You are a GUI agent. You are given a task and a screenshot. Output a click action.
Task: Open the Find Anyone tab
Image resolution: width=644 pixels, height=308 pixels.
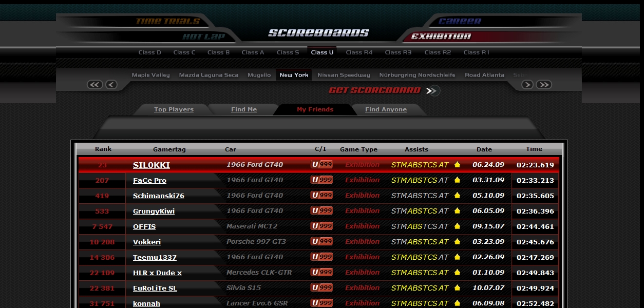[x=386, y=109]
